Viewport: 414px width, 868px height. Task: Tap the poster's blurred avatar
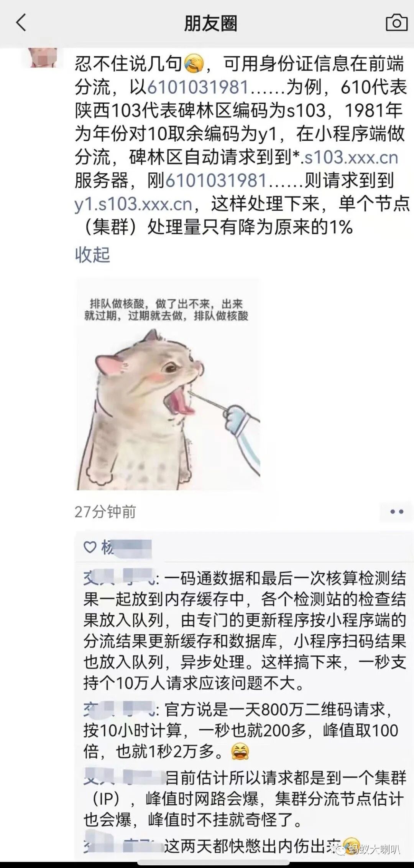coord(45,58)
